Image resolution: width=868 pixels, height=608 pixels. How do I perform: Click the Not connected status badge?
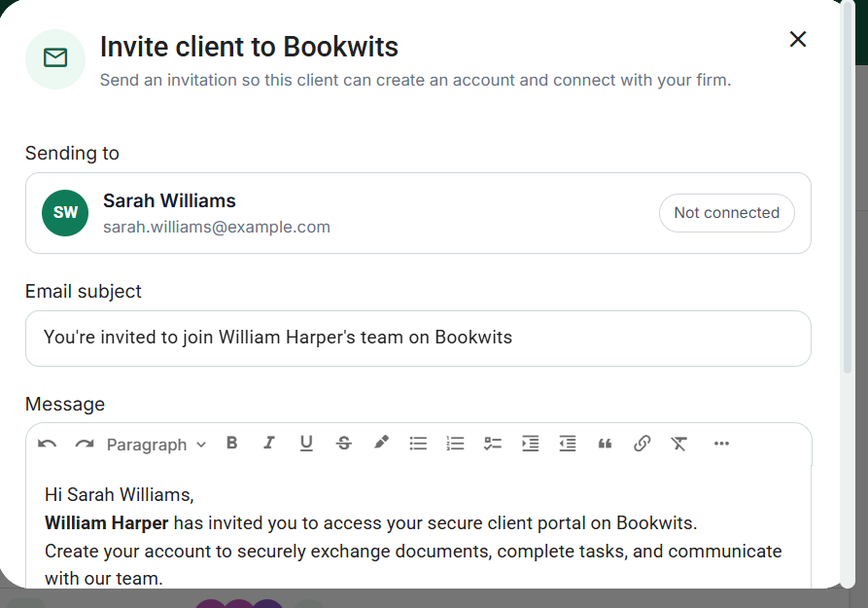(726, 213)
